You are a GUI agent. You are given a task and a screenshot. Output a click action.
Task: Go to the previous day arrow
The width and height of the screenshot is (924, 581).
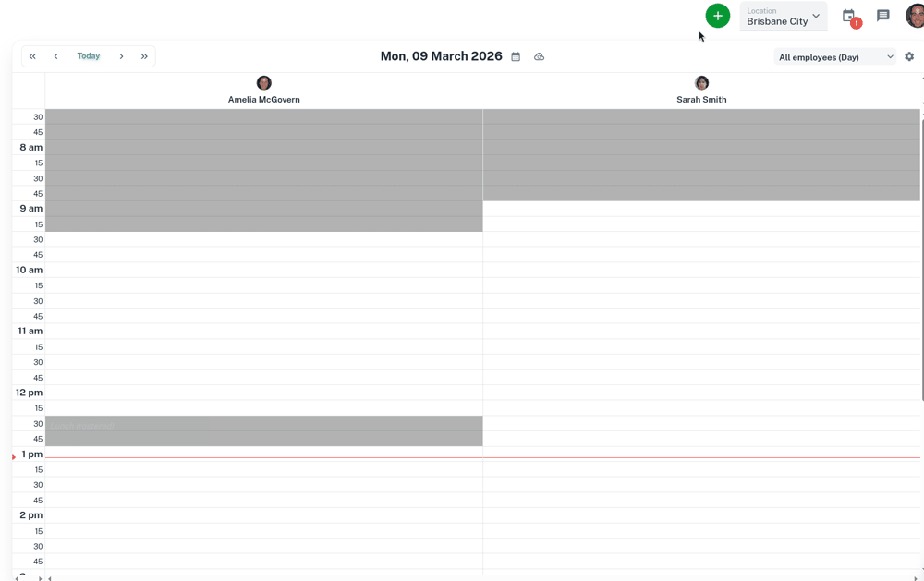55,56
